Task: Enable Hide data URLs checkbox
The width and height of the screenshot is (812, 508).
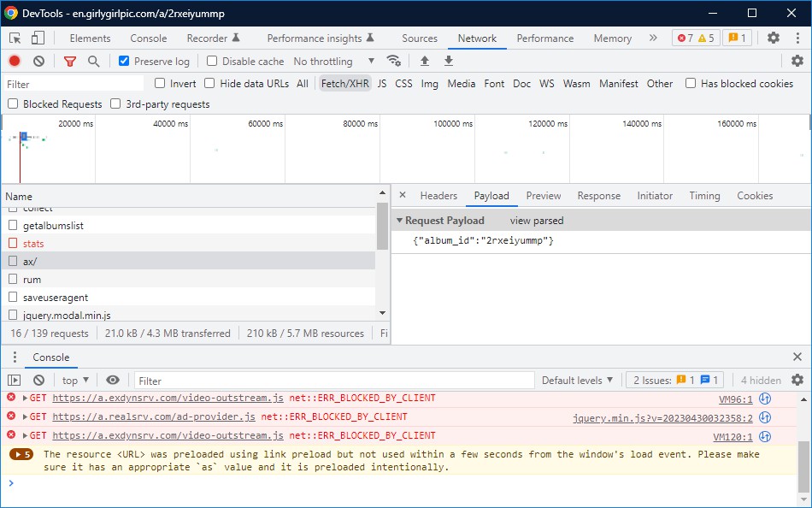Action: [209, 84]
